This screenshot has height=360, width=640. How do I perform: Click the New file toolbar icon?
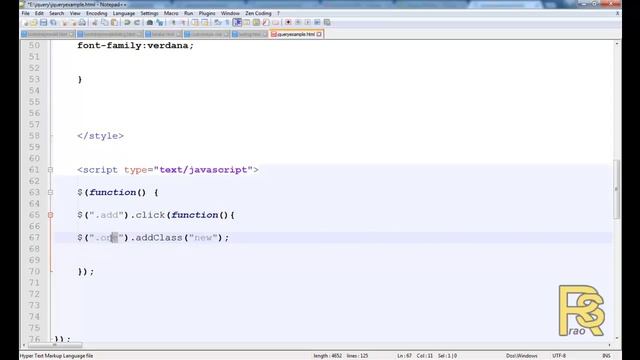(25, 22)
